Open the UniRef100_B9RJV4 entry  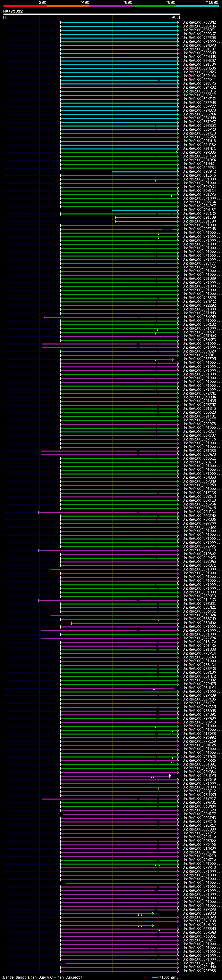click(x=199, y=76)
